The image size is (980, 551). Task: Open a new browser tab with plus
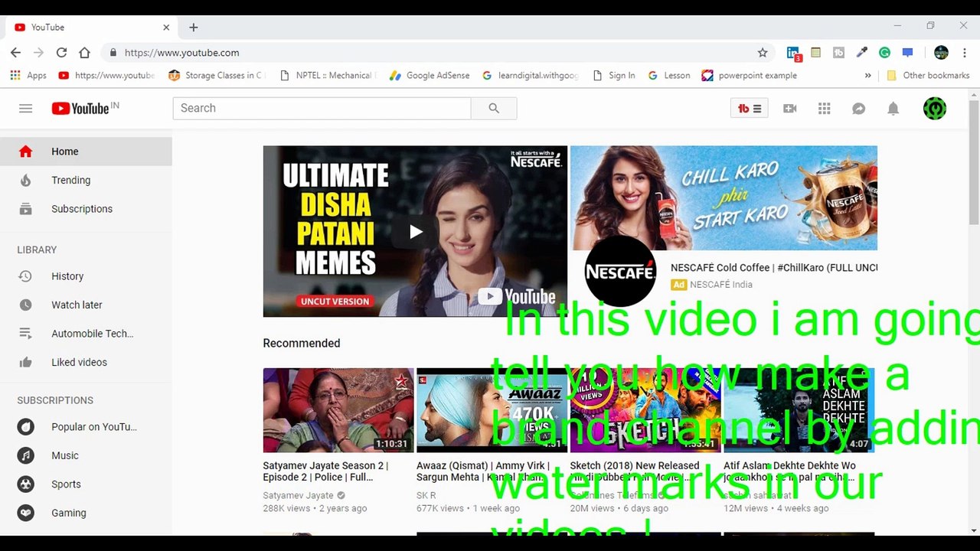tap(194, 28)
